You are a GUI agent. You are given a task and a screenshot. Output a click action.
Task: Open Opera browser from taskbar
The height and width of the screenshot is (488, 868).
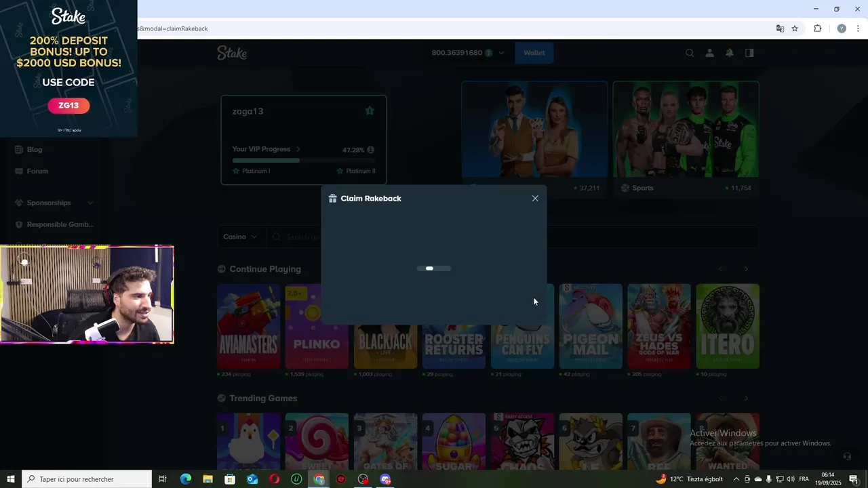click(x=275, y=479)
